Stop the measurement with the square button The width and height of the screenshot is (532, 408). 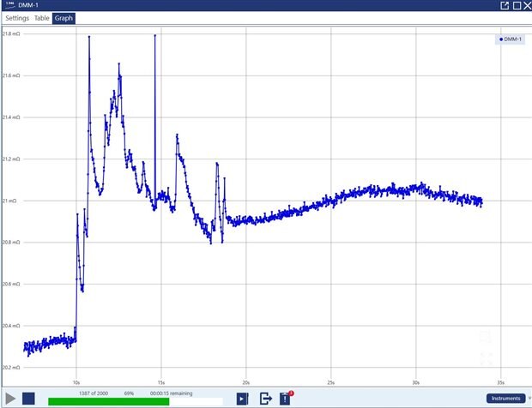click(28, 399)
